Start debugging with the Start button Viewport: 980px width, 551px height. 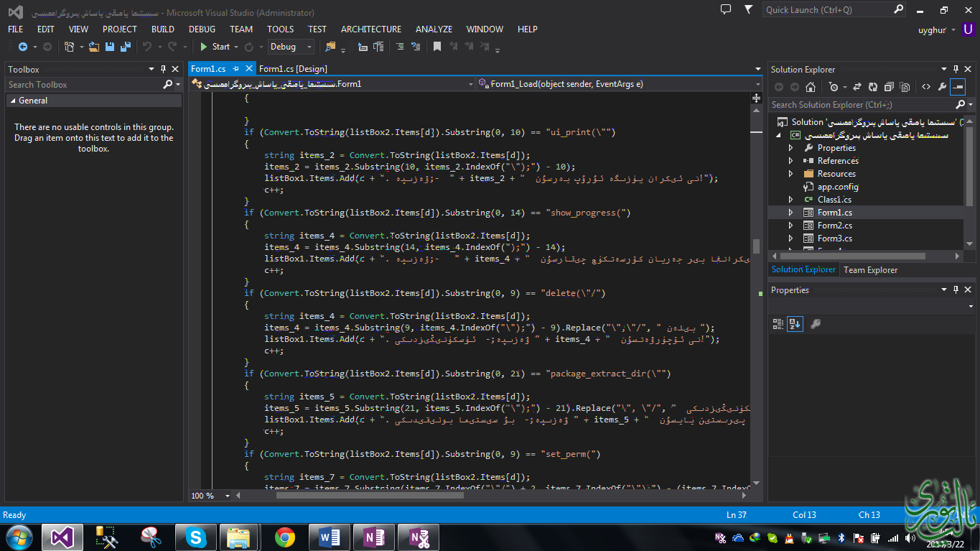click(x=215, y=47)
